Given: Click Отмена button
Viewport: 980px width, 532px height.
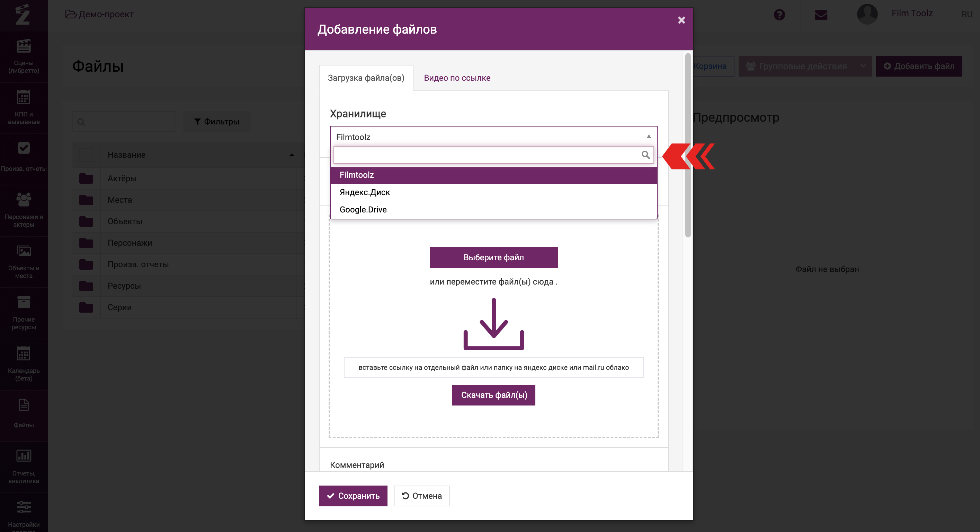Looking at the screenshot, I should click(x=422, y=496).
